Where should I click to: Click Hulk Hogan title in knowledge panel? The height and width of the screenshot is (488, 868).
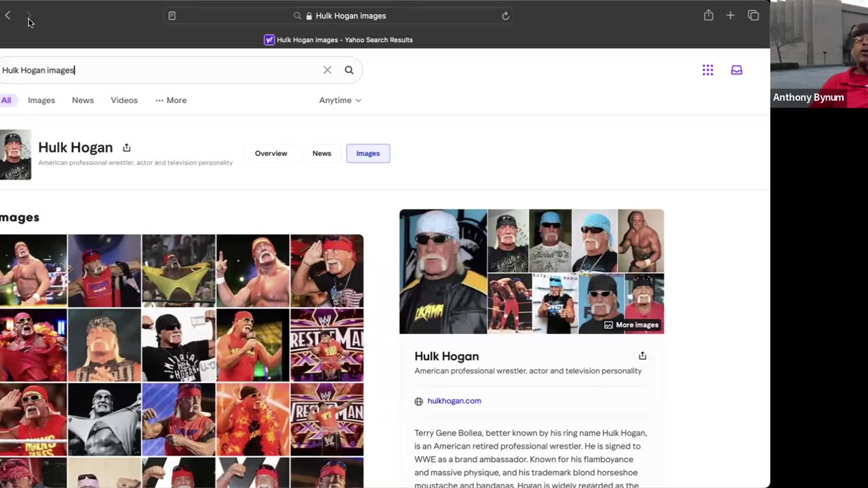tap(447, 356)
